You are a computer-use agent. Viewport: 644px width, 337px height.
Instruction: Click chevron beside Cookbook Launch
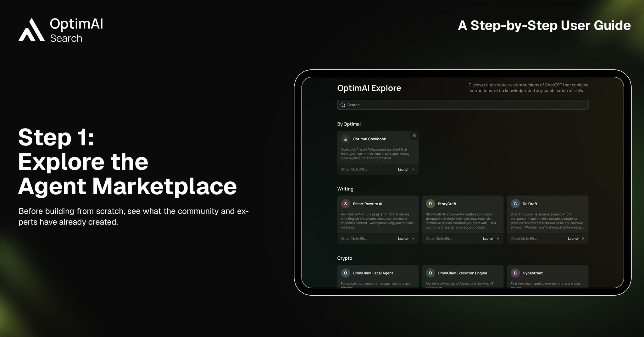pos(413,169)
